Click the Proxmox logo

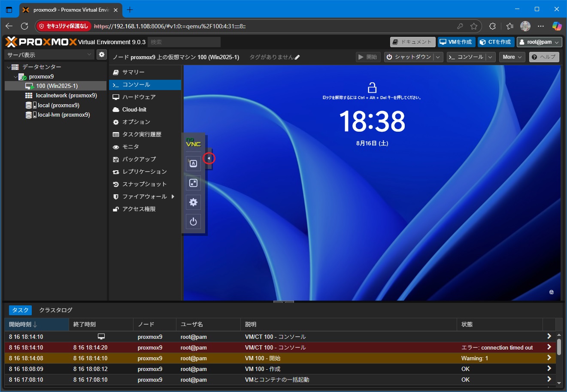(41, 42)
